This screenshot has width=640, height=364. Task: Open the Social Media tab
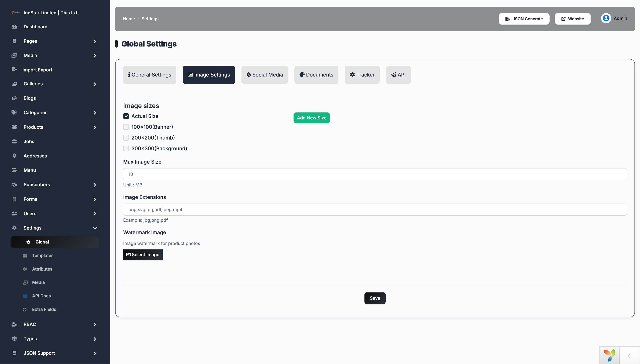click(265, 75)
